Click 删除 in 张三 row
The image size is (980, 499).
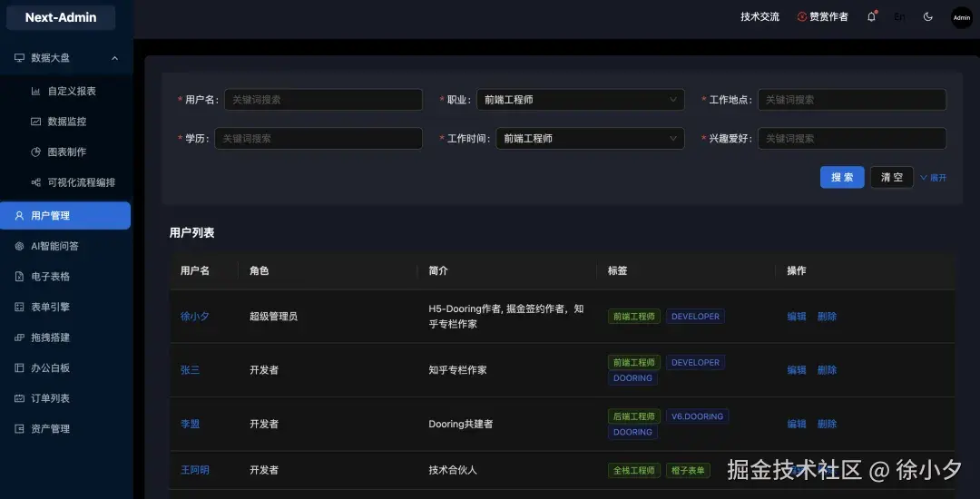pos(827,370)
